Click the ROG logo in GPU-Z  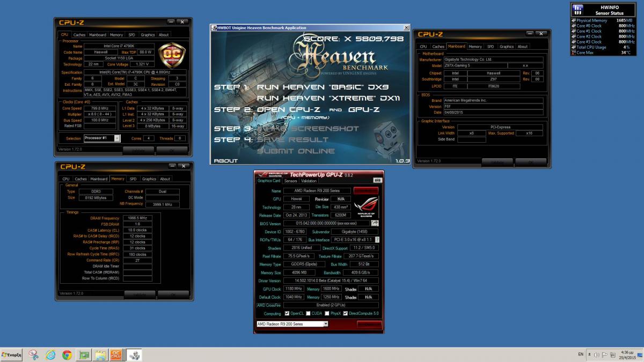coord(365,206)
